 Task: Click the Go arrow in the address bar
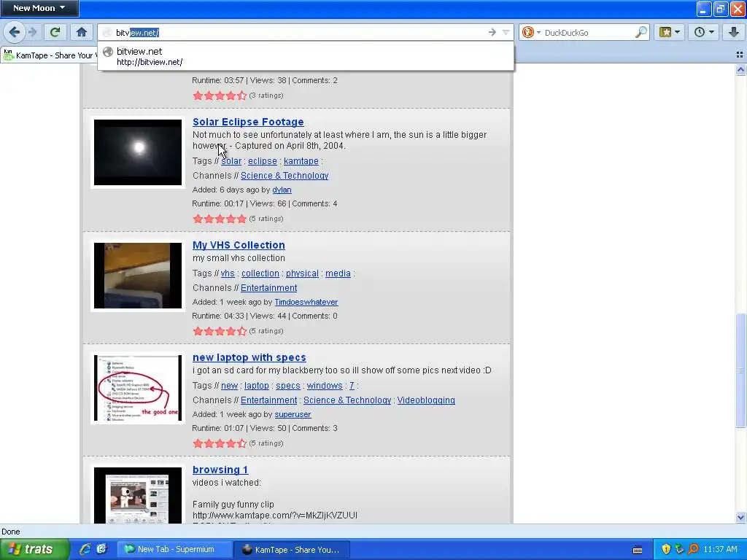(492, 32)
